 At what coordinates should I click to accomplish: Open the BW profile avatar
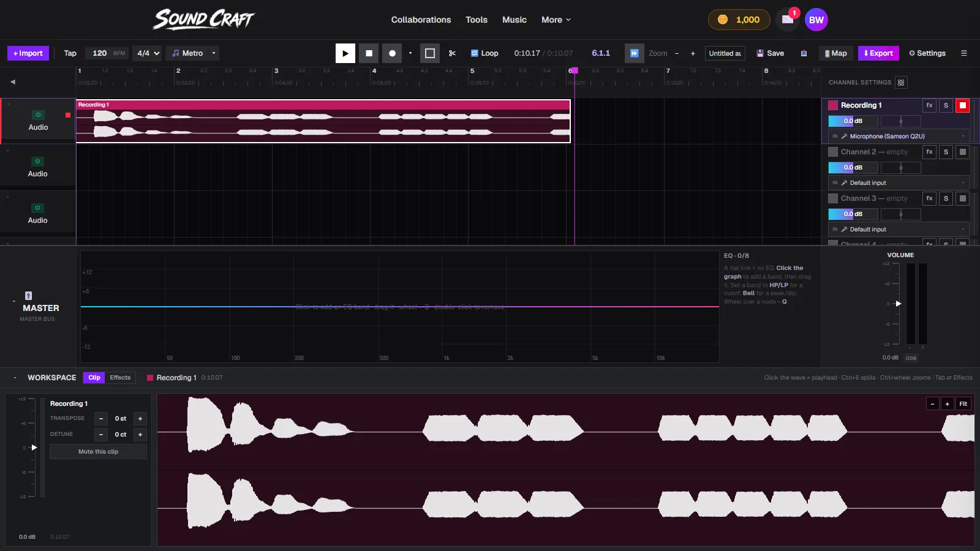[x=816, y=20]
